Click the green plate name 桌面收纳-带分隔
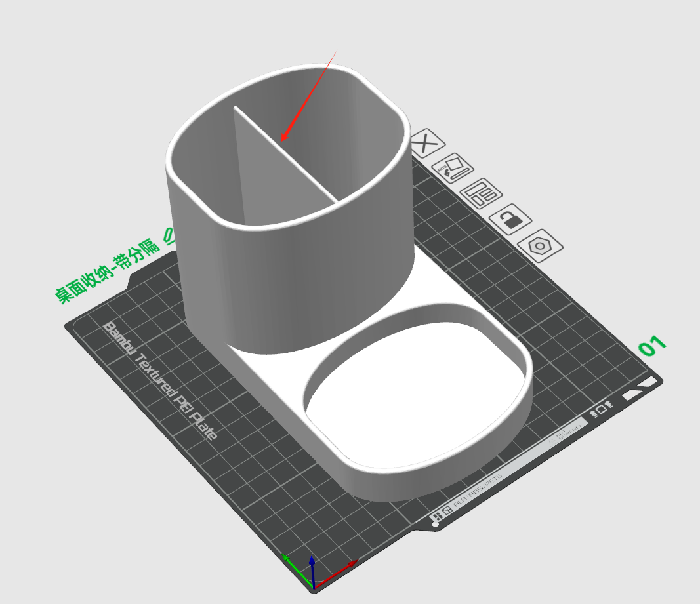Viewport: 700px width, 604px height. [x=108, y=271]
